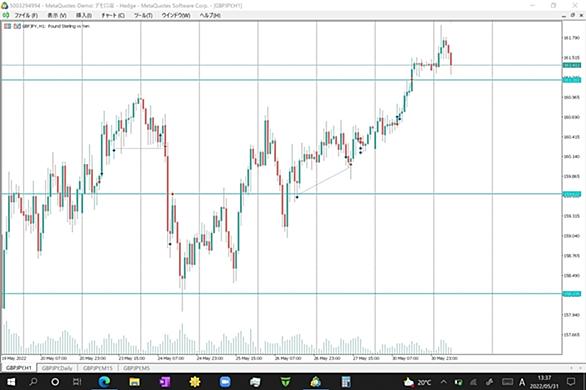Open the weather widget showing 20°C
Viewport: 586px width, 390px height.
click(x=417, y=382)
